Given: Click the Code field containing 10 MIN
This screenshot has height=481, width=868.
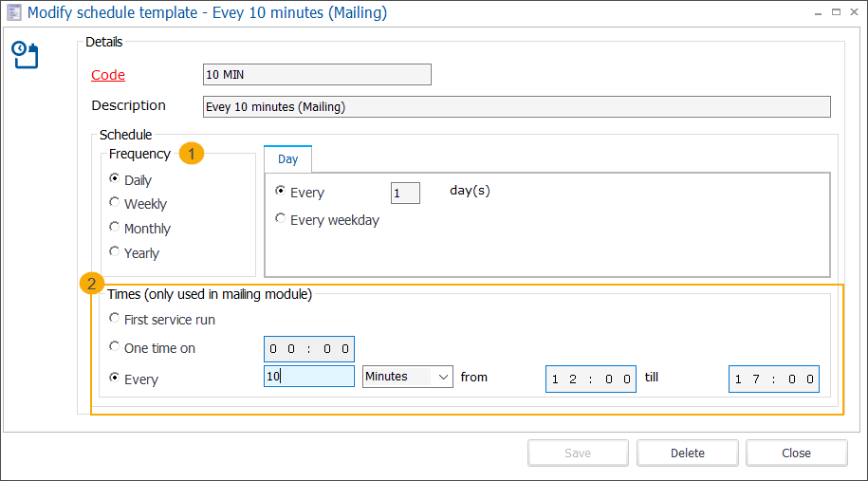Looking at the screenshot, I should pyautogui.click(x=317, y=75).
